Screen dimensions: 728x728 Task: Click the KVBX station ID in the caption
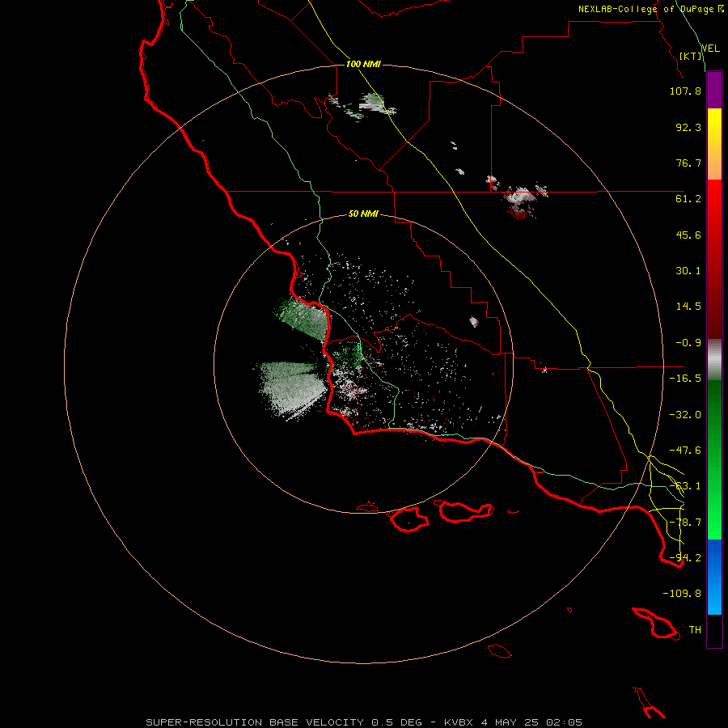(459, 722)
